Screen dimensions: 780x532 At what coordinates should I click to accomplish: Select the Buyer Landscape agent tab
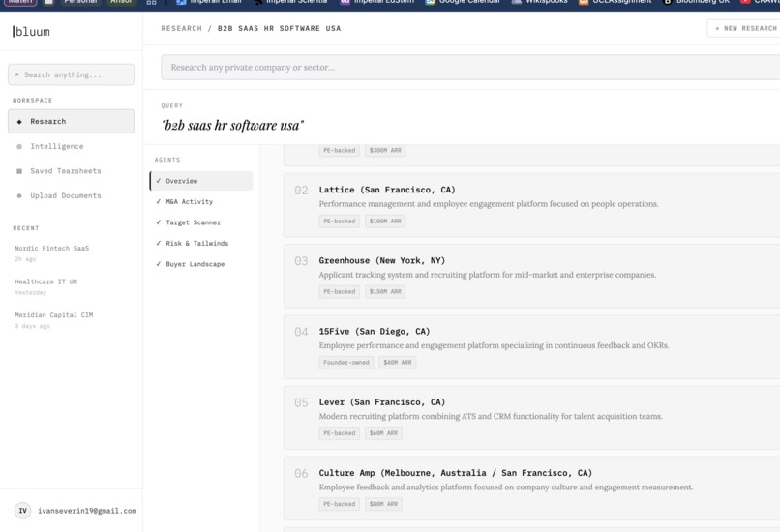click(195, 264)
